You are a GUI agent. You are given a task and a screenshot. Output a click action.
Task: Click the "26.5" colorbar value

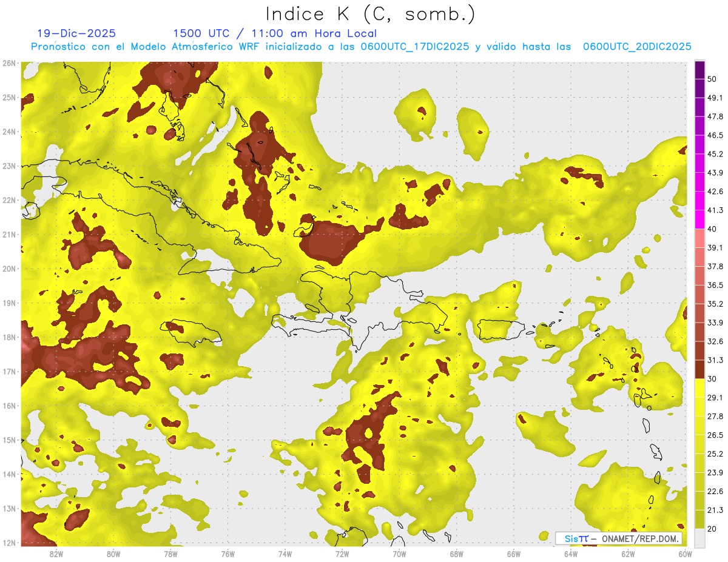(715, 435)
